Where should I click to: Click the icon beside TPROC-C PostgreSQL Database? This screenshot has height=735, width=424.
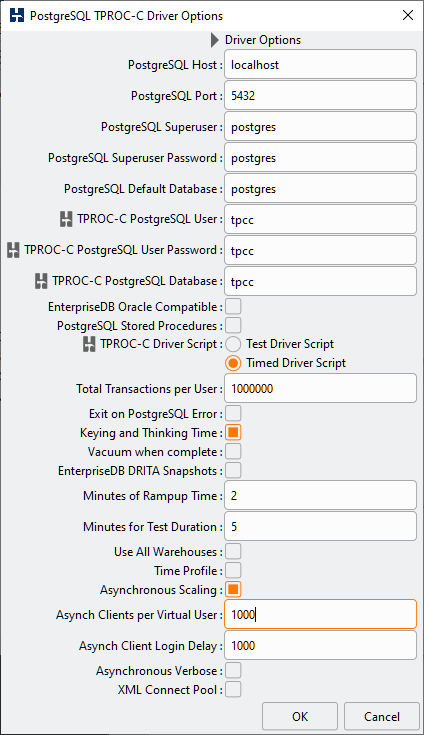[41, 281]
